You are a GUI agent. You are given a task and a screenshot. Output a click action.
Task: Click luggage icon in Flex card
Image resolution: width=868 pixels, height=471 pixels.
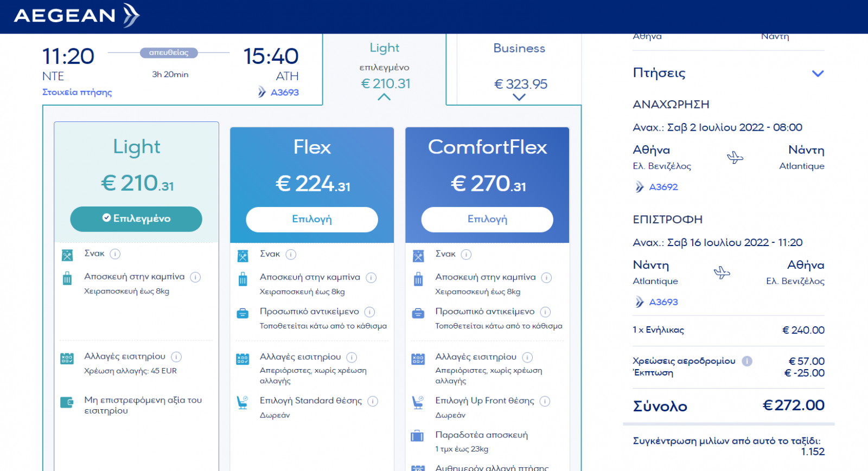(x=242, y=279)
